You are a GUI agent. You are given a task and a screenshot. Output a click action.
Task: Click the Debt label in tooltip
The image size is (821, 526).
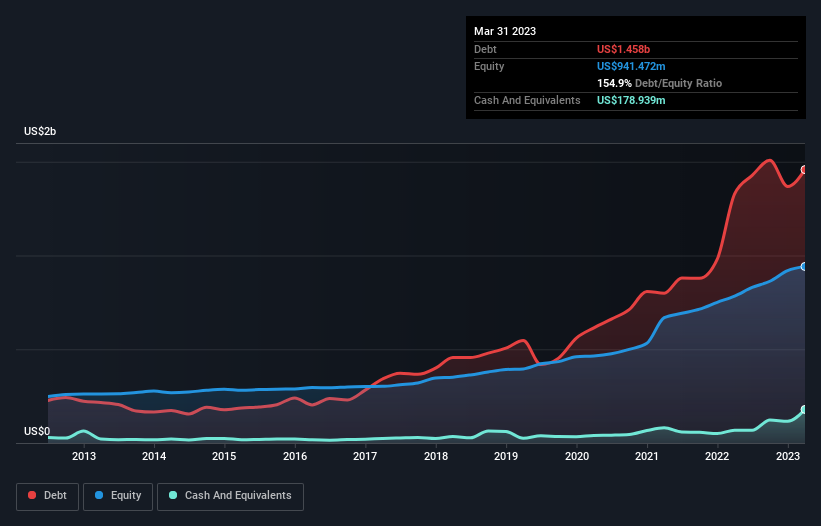click(485, 49)
